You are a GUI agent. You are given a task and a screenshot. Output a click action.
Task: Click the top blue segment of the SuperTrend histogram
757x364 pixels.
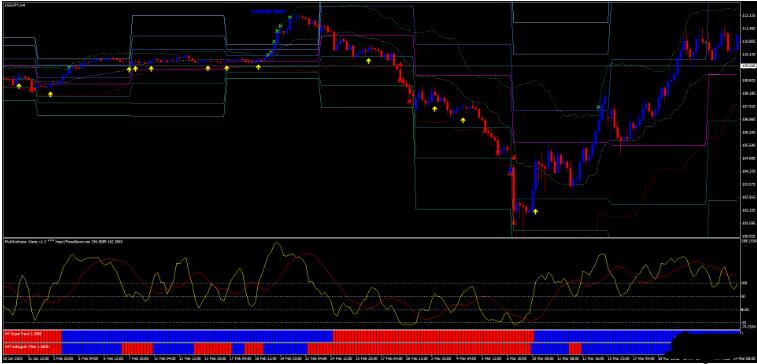coord(197,335)
